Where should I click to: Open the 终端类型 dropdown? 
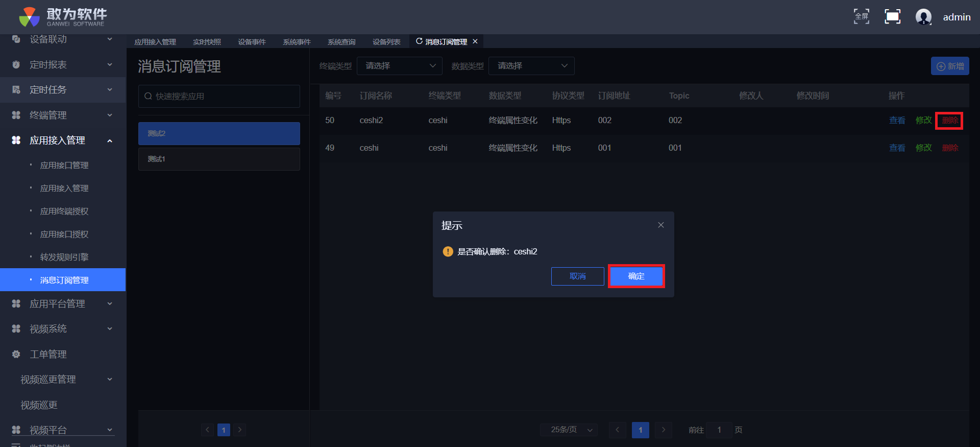[399, 66]
